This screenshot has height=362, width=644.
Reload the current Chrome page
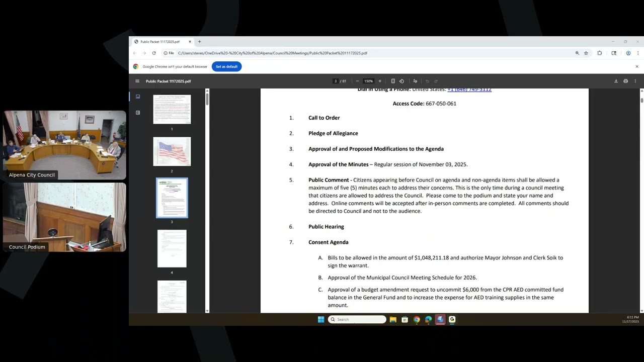[154, 53]
